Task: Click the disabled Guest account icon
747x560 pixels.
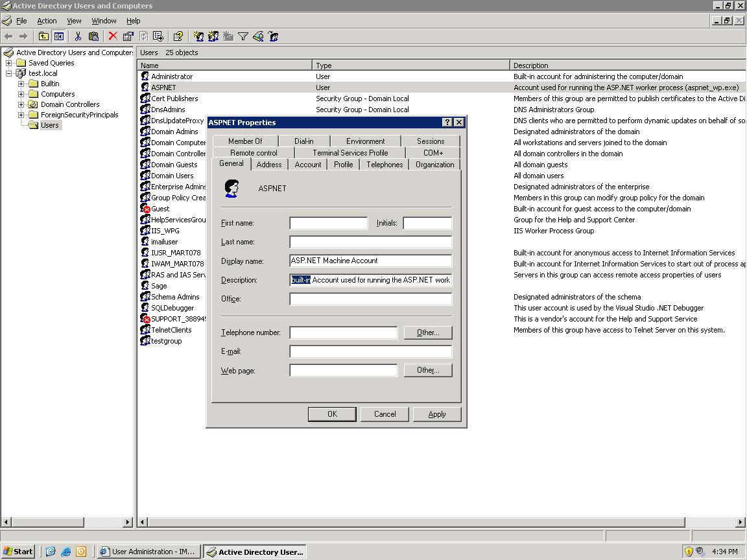Action: (145, 209)
